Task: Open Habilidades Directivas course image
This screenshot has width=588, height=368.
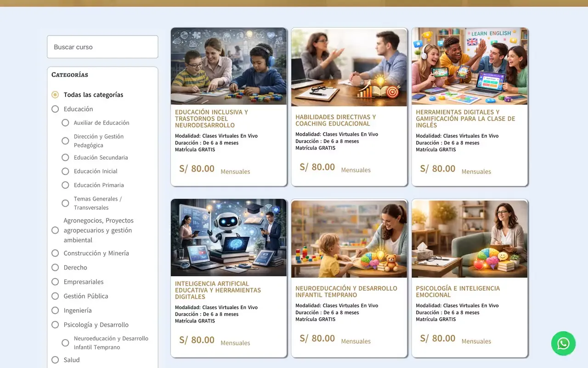Action: (x=349, y=67)
